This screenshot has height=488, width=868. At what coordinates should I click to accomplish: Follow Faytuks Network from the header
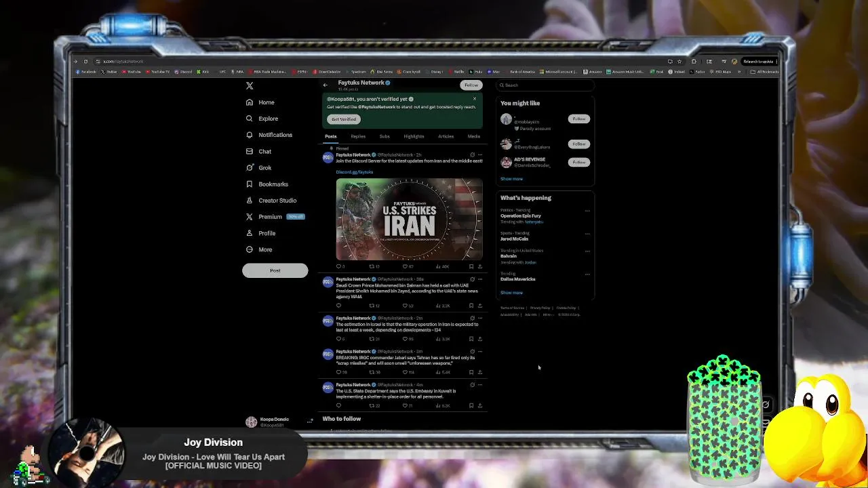point(471,85)
